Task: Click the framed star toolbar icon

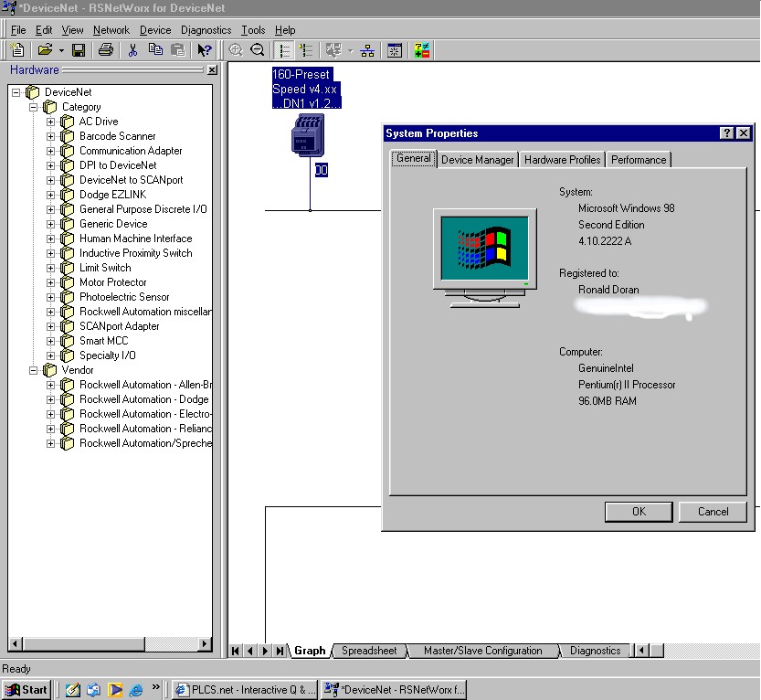Action: (x=395, y=50)
